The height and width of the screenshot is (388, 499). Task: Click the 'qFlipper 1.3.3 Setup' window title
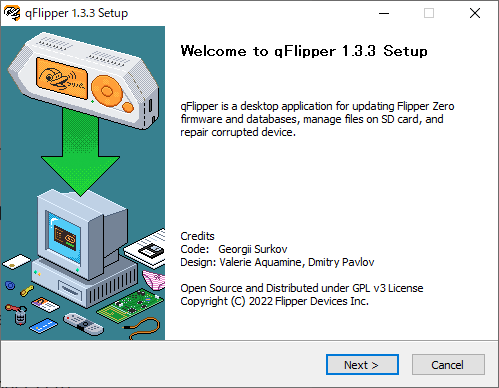point(76,13)
